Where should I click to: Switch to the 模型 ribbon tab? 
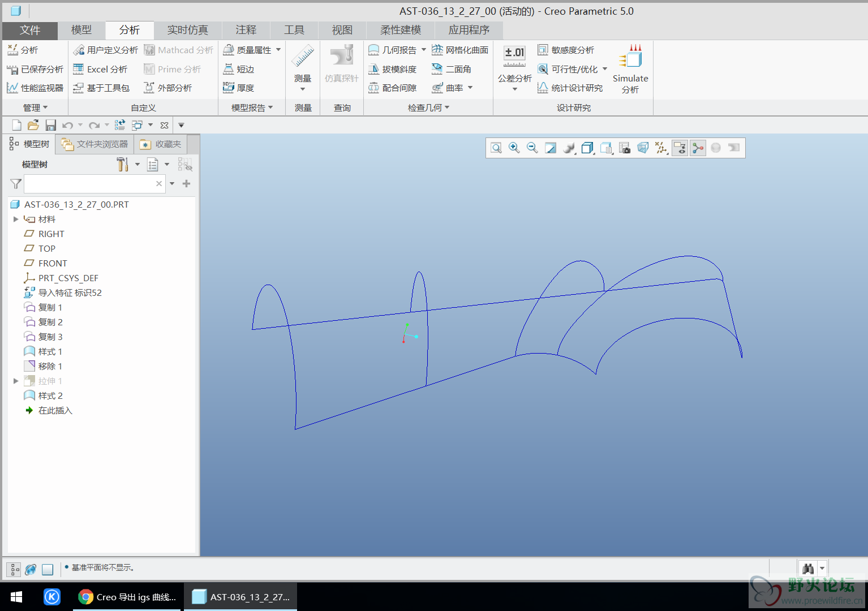(x=81, y=31)
